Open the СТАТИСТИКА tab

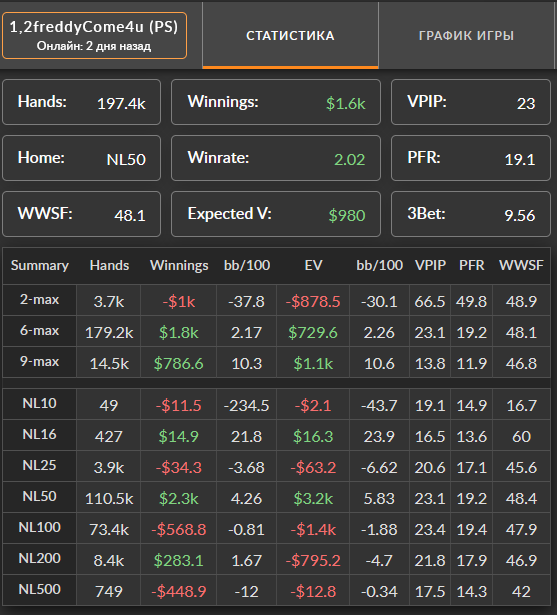pos(290,35)
